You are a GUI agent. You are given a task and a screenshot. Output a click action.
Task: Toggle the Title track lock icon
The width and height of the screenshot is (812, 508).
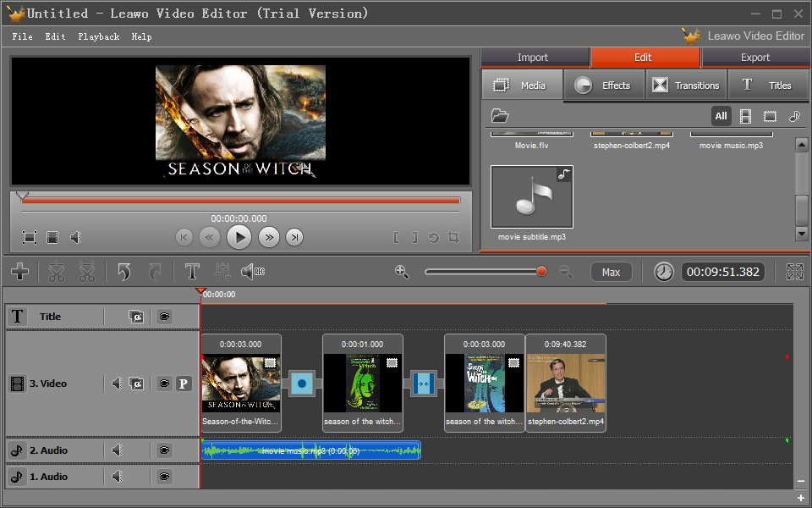tap(136, 316)
